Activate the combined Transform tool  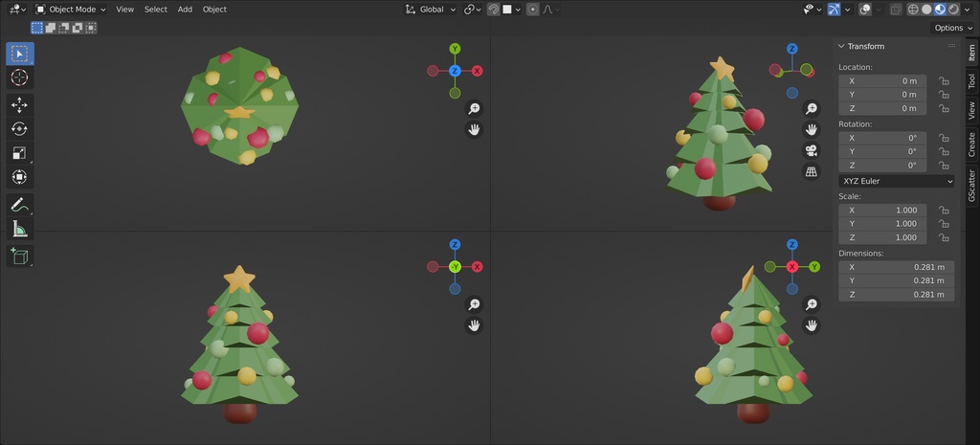pos(20,177)
